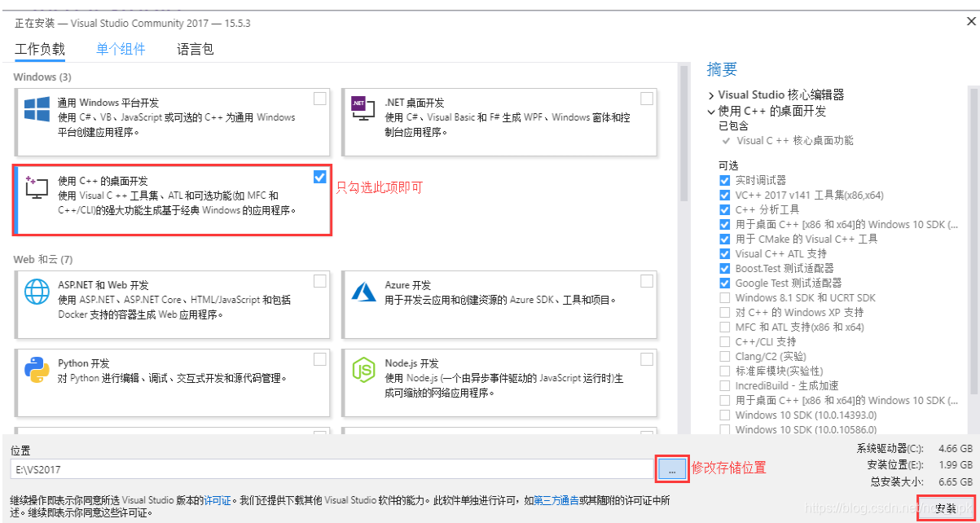The height and width of the screenshot is (523, 980).
Task: Open the 第三方通告 link
Action: (555, 499)
